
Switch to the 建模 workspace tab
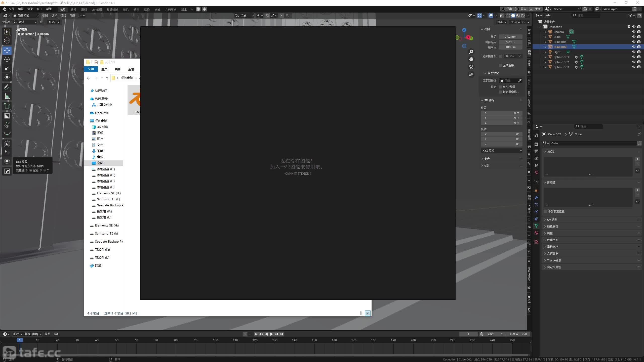[73, 10]
